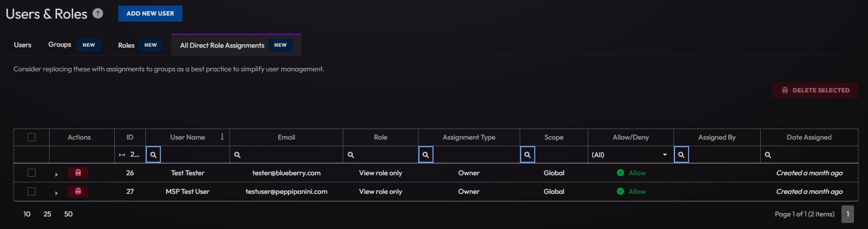Expand the Test Tester row details
The image size is (868, 229).
tap(56, 174)
